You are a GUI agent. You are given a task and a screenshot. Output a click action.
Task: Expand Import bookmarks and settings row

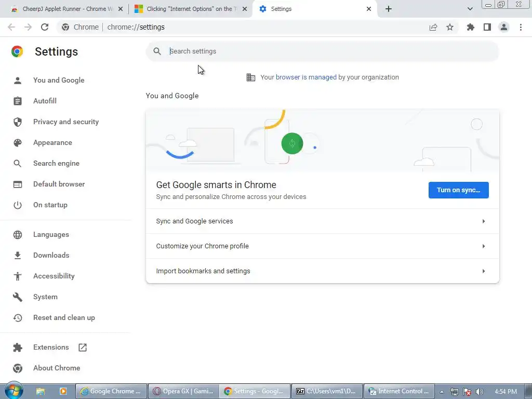click(x=322, y=271)
